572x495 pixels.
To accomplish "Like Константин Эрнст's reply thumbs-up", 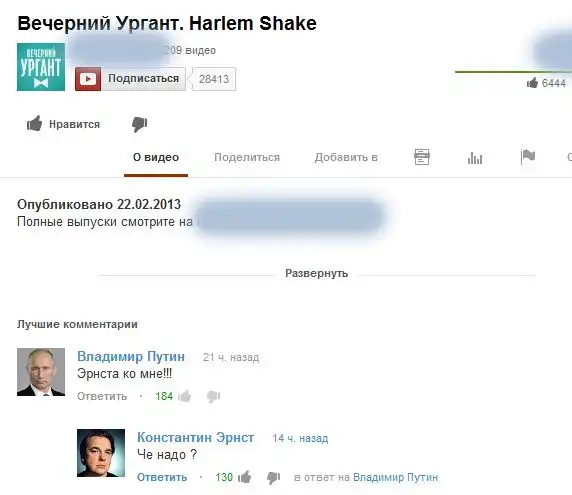I will (244, 477).
